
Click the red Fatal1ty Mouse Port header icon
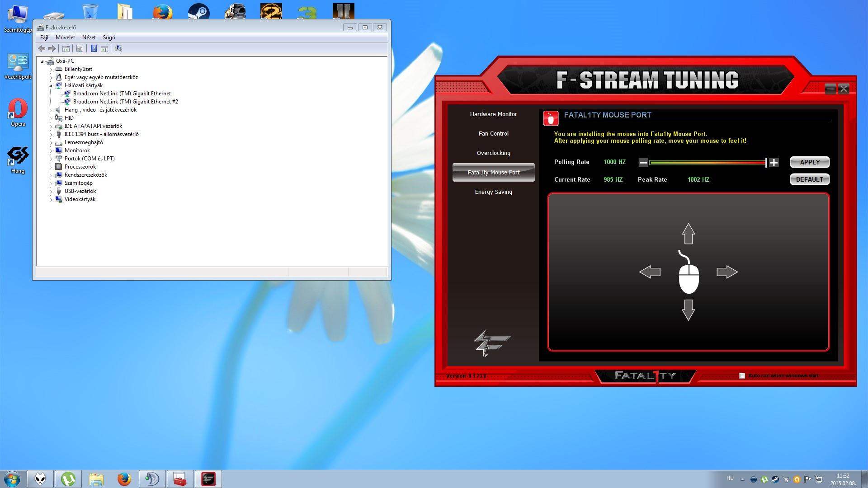point(551,118)
